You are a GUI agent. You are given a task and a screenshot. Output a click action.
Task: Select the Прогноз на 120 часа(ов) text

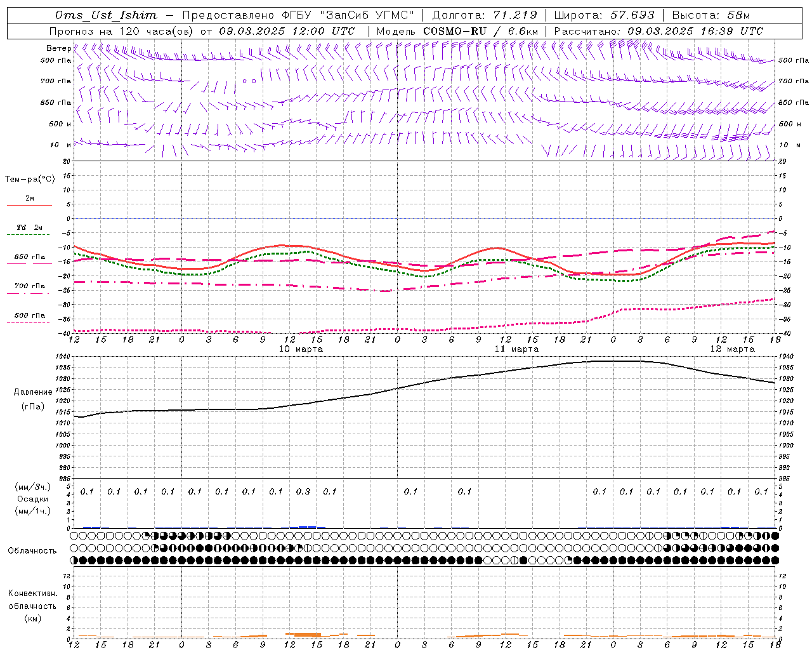coord(122,31)
